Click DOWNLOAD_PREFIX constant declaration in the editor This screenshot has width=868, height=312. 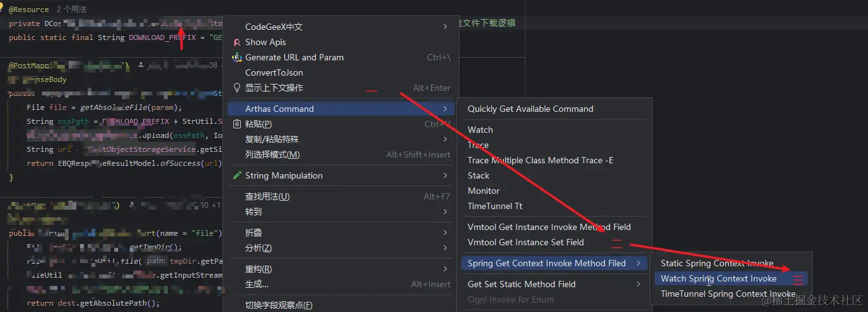click(x=162, y=37)
